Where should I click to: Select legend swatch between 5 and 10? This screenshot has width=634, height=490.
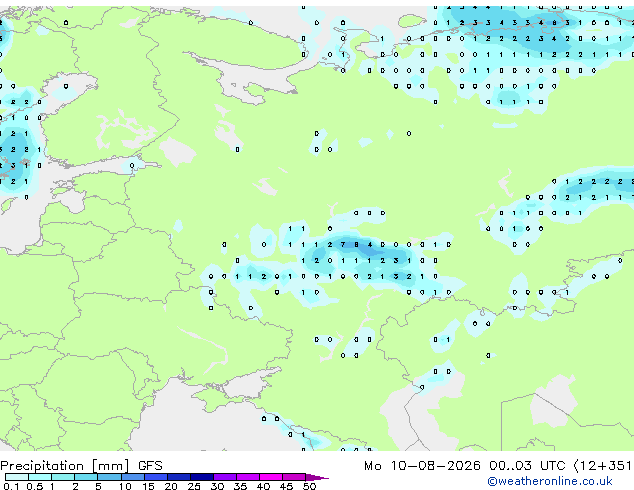coord(109,477)
